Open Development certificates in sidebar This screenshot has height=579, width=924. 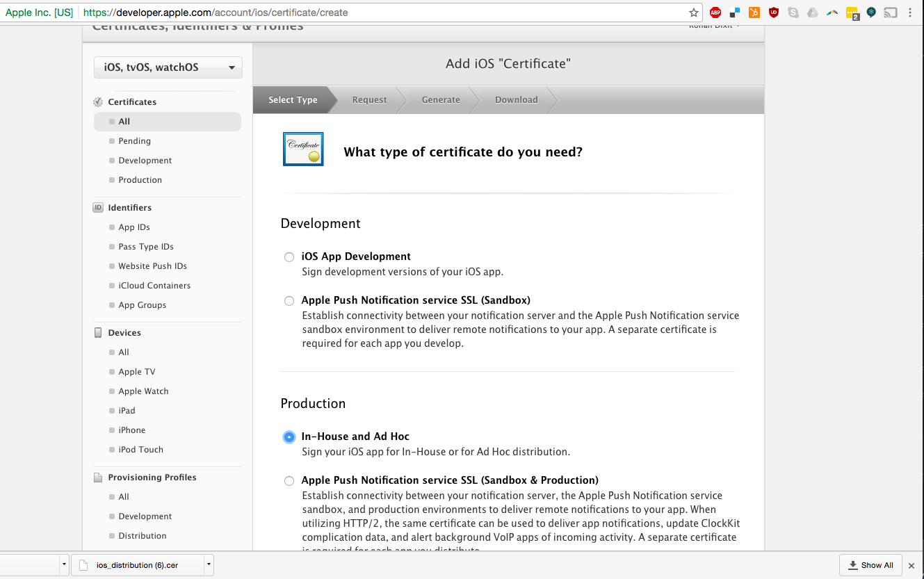pos(145,161)
